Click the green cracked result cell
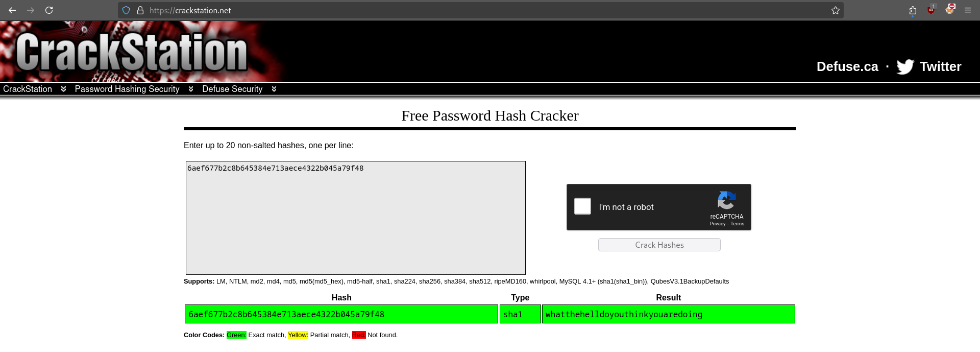This screenshot has width=980, height=352. [668, 314]
